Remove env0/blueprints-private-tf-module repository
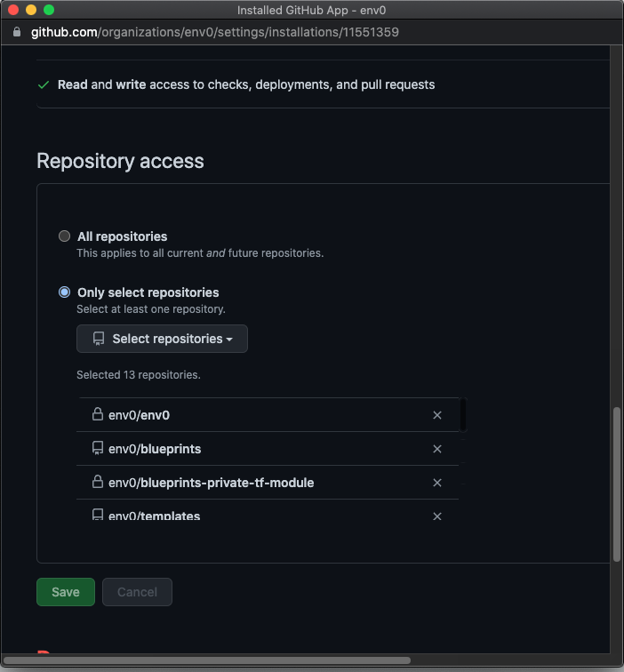Image resolution: width=624 pixels, height=672 pixels. [437, 483]
